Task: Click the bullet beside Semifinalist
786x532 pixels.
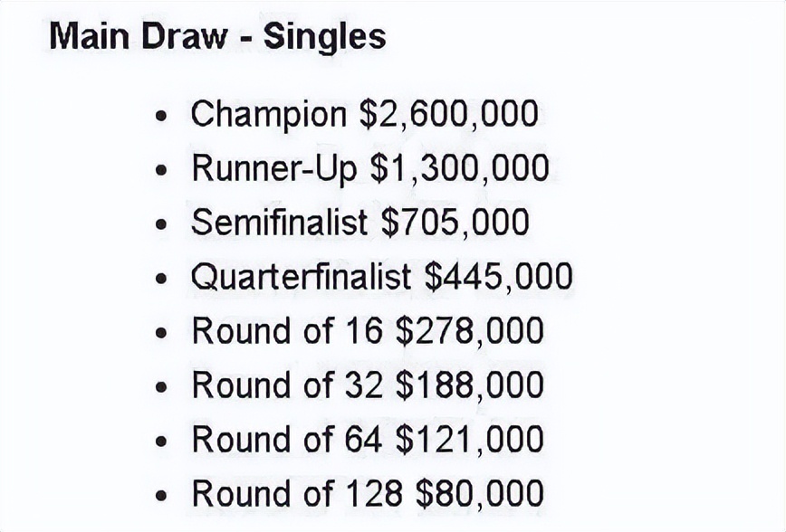Action: [x=161, y=224]
